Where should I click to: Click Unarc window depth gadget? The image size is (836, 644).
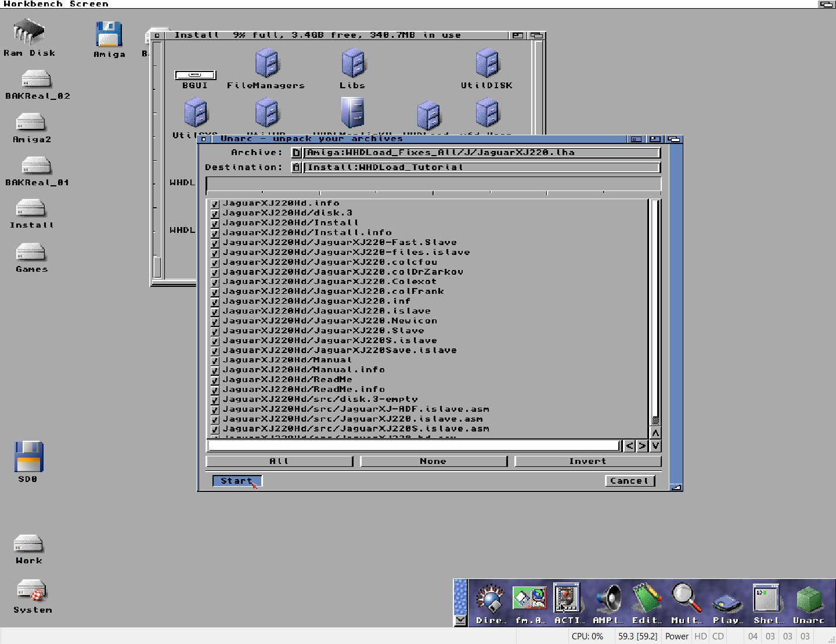(674, 139)
